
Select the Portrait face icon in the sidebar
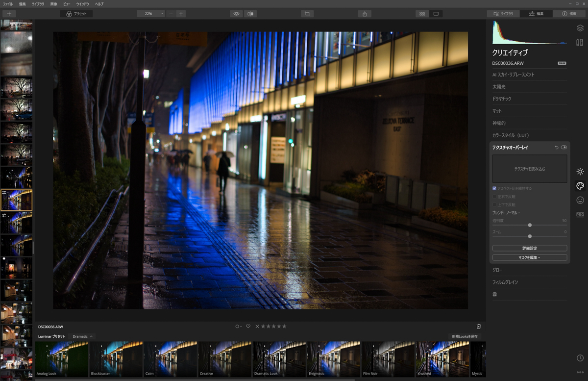pyautogui.click(x=580, y=200)
